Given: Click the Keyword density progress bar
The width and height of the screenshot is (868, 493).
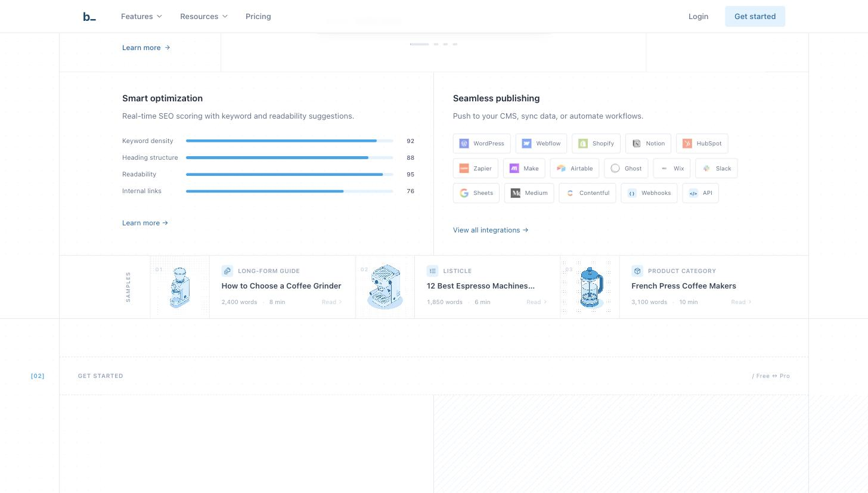Looking at the screenshot, I should 290,141.
